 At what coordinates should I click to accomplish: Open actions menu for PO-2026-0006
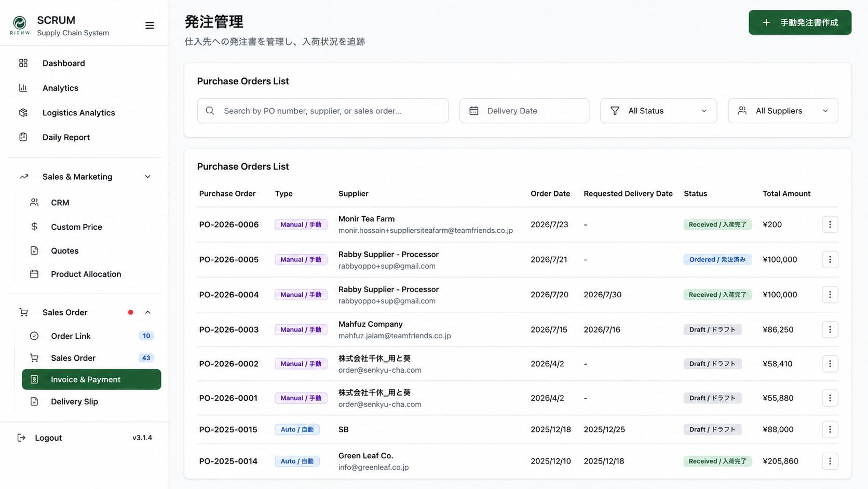tap(830, 224)
